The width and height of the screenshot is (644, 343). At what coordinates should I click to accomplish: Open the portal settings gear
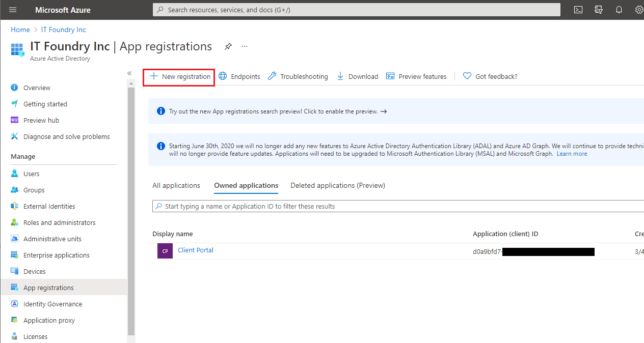pos(639,9)
